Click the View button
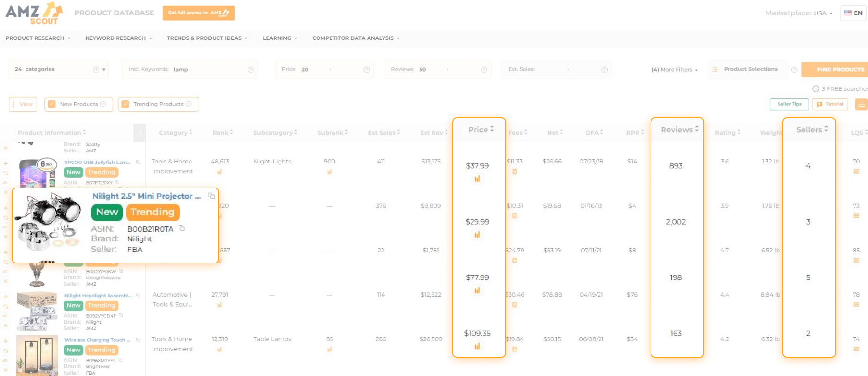 23,104
